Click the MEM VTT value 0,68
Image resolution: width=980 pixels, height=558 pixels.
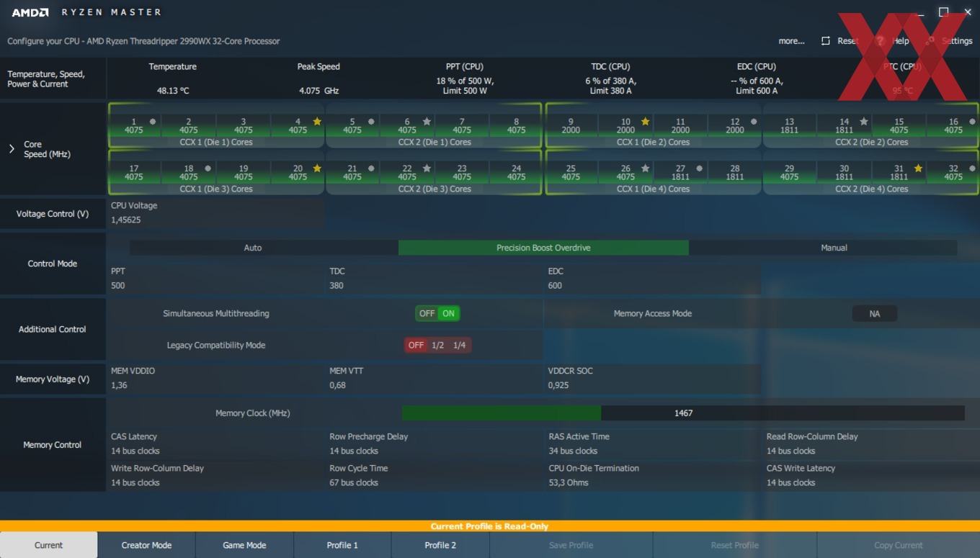tap(338, 385)
